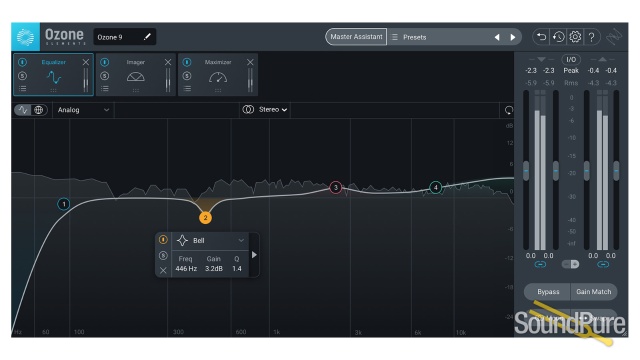Open the settings gear icon
The image size is (640, 360).
point(575,37)
